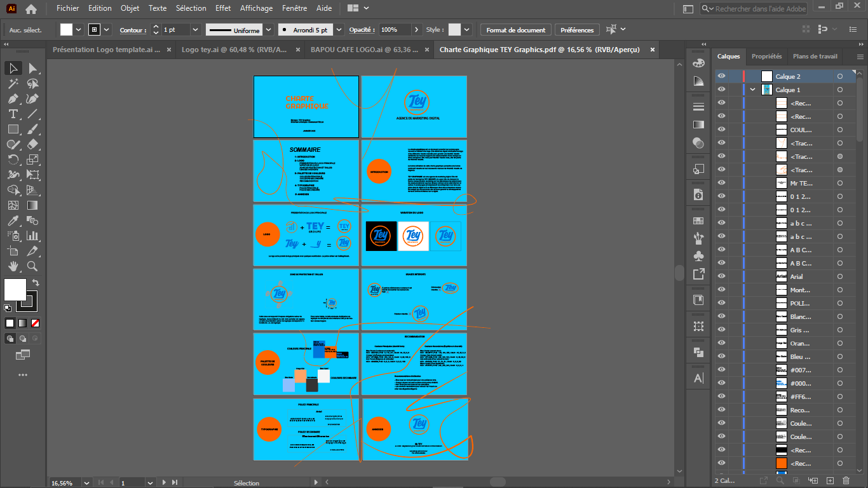This screenshot has width=868, height=488.
Task: Click the large white Fill swatch
Action: tap(15, 289)
